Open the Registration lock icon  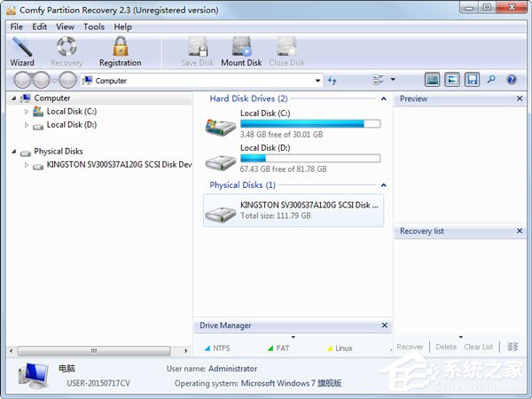(x=120, y=51)
